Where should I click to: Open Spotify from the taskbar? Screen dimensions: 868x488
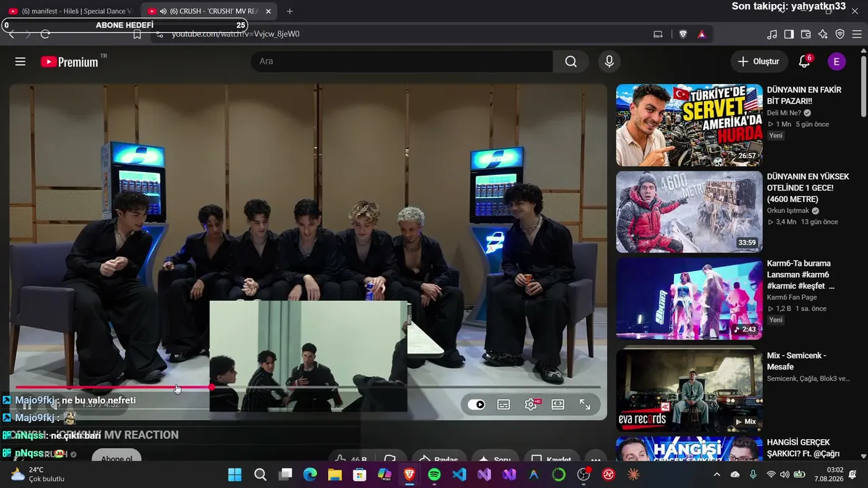pos(434,474)
